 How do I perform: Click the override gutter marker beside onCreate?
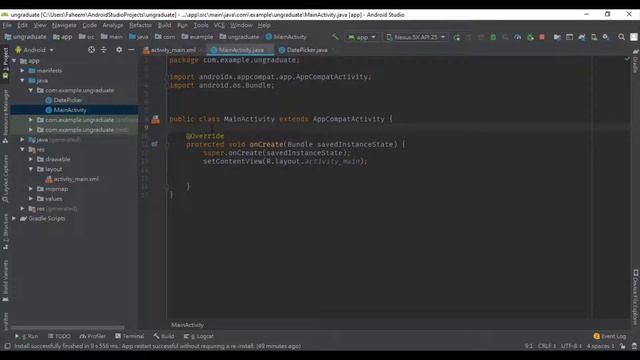154,144
